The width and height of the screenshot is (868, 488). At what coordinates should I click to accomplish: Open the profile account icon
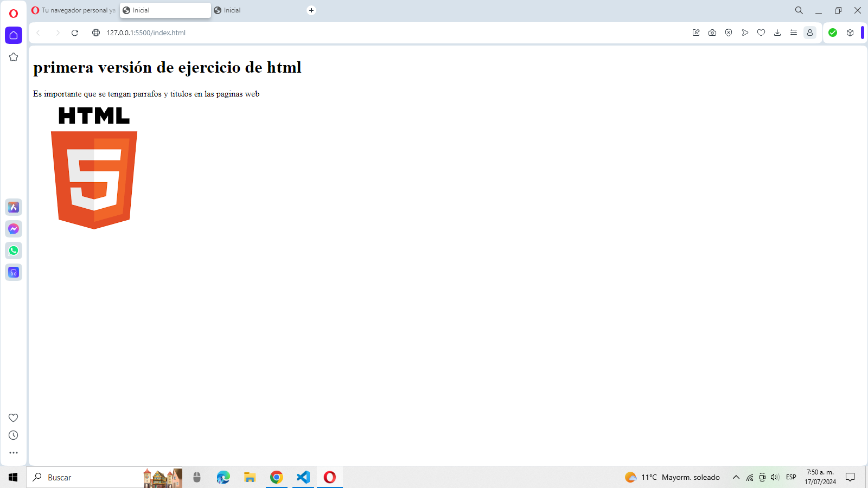pos(810,33)
